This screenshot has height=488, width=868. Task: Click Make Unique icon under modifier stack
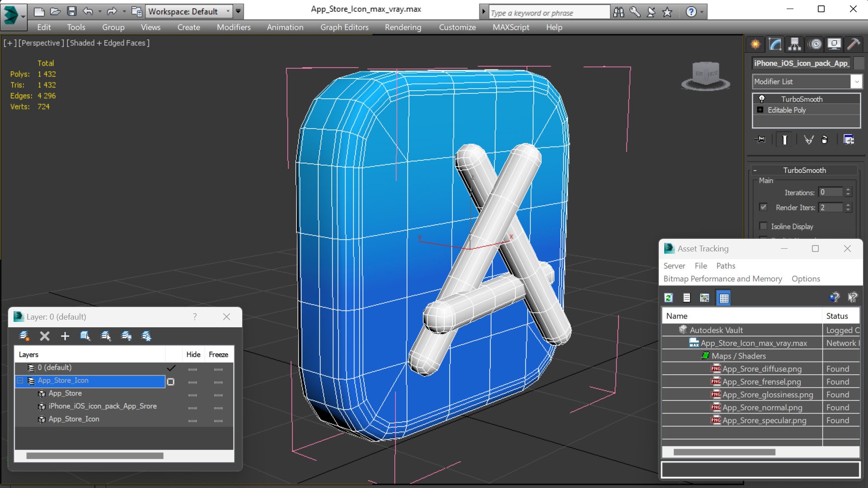[x=808, y=139]
